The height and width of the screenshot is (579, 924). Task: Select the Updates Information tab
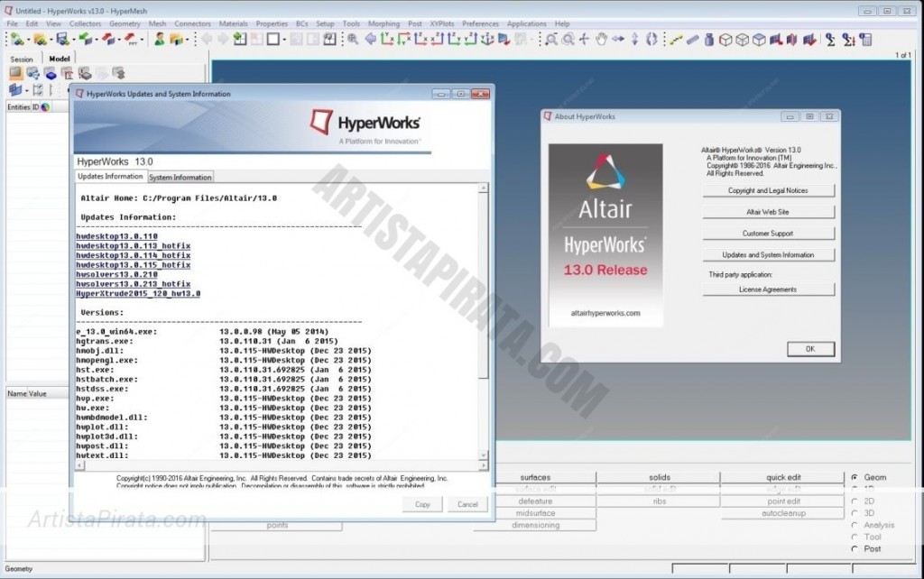tap(110, 176)
